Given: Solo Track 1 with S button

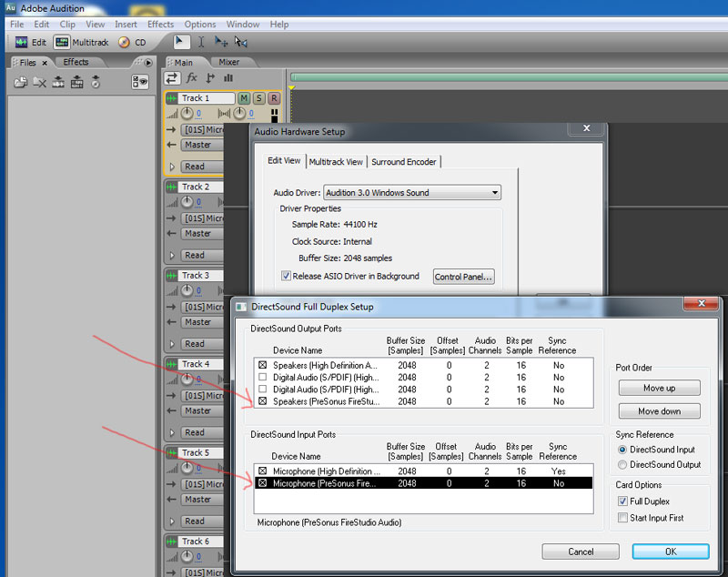Looking at the screenshot, I should click(258, 98).
